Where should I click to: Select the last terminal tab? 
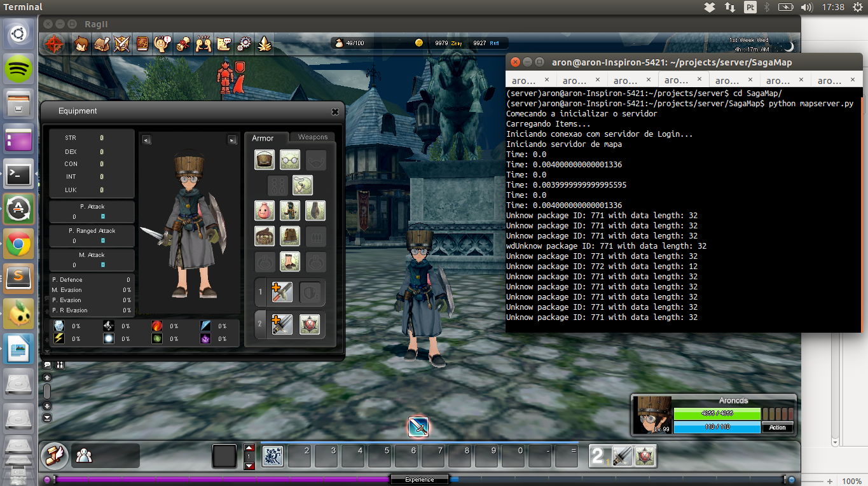[x=837, y=80]
